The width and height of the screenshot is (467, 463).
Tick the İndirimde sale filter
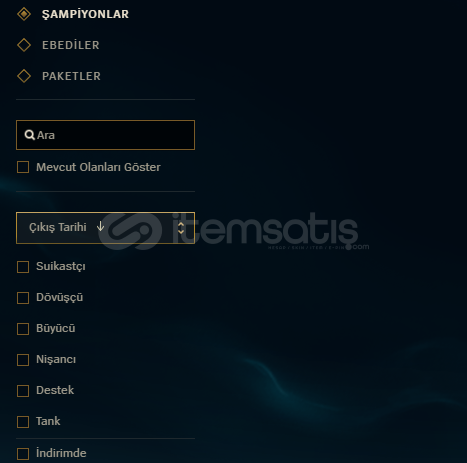coord(23,454)
